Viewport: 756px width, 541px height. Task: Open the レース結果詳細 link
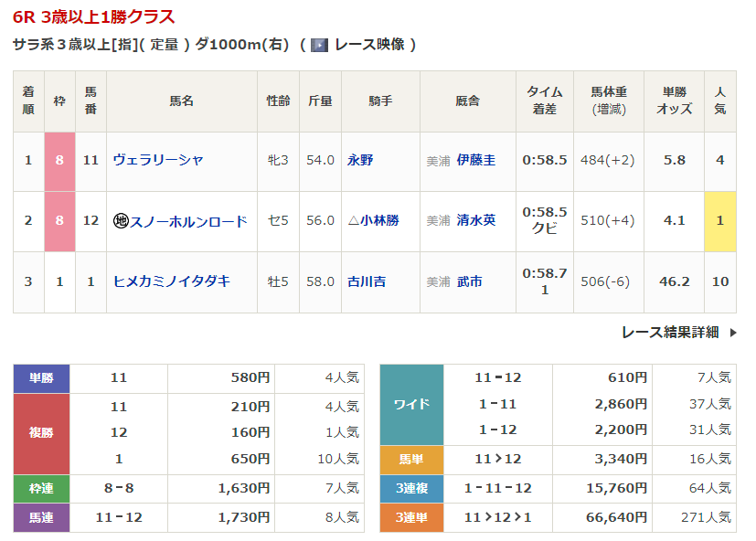(670, 333)
